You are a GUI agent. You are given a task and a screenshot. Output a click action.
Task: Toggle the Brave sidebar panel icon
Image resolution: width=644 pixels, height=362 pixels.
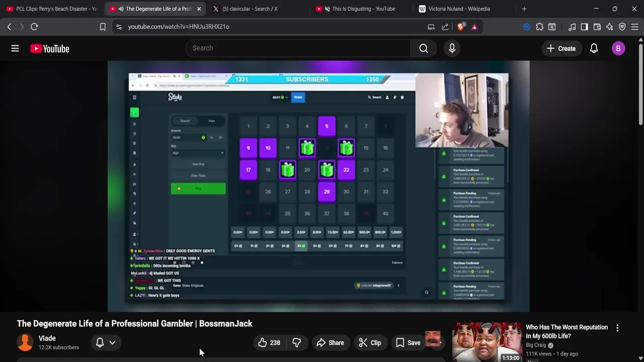point(584,27)
